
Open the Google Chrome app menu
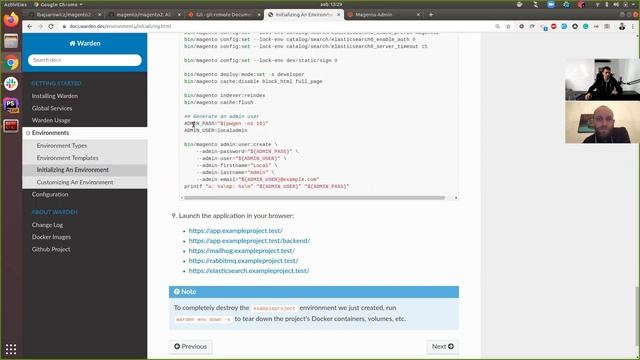58,4
